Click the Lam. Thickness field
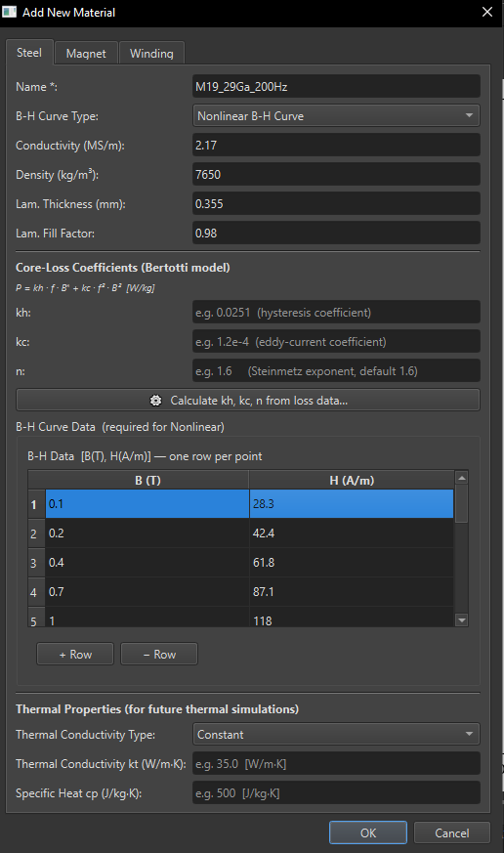Viewport: 504px width, 853px height. (336, 204)
